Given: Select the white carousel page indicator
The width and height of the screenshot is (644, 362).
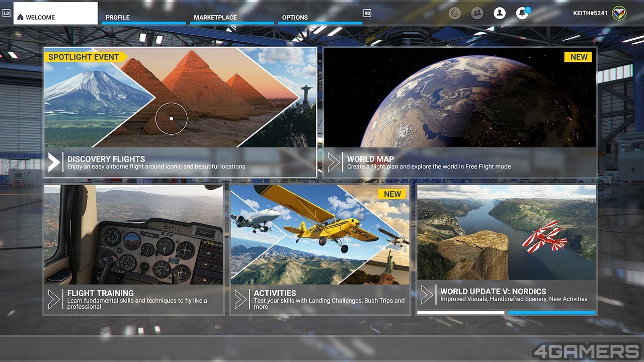Looking at the screenshot, I should 461,313.
